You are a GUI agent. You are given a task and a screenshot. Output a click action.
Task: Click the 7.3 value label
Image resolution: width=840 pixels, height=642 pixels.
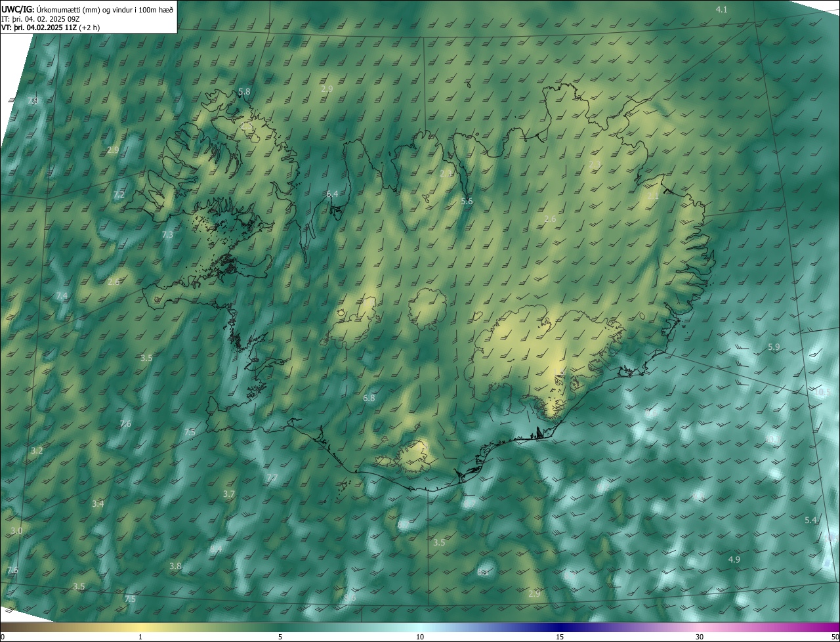(167, 234)
